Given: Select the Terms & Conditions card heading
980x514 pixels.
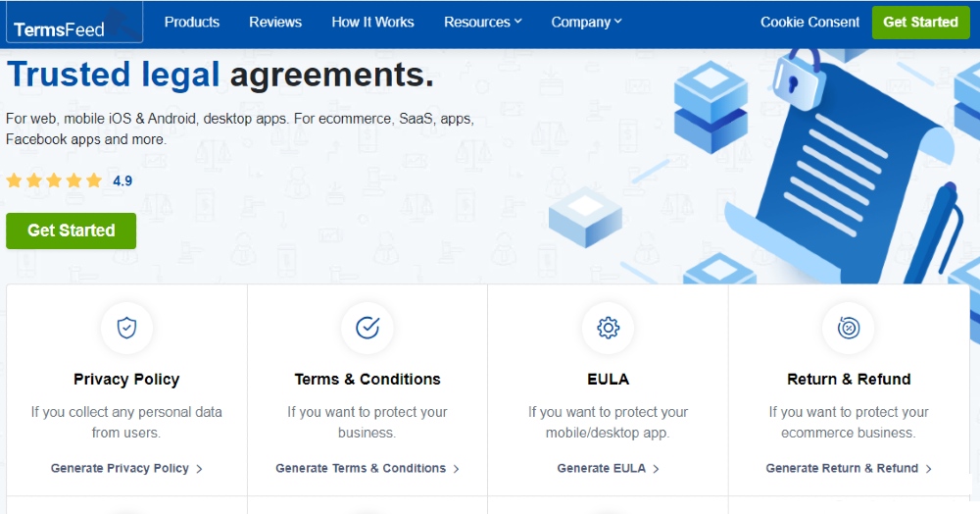Looking at the screenshot, I should 367,380.
